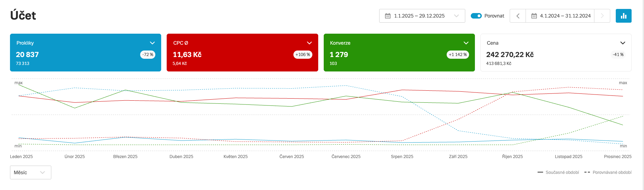Open the Měsíc granularity dropdown
Image resolution: width=644 pixels, height=190 pixels.
(30, 172)
